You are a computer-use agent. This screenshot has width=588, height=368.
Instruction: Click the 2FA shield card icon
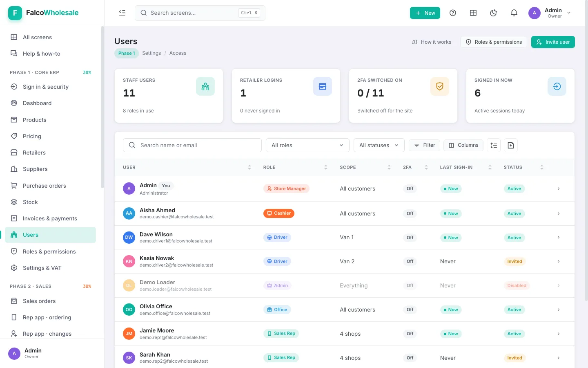pos(440,86)
